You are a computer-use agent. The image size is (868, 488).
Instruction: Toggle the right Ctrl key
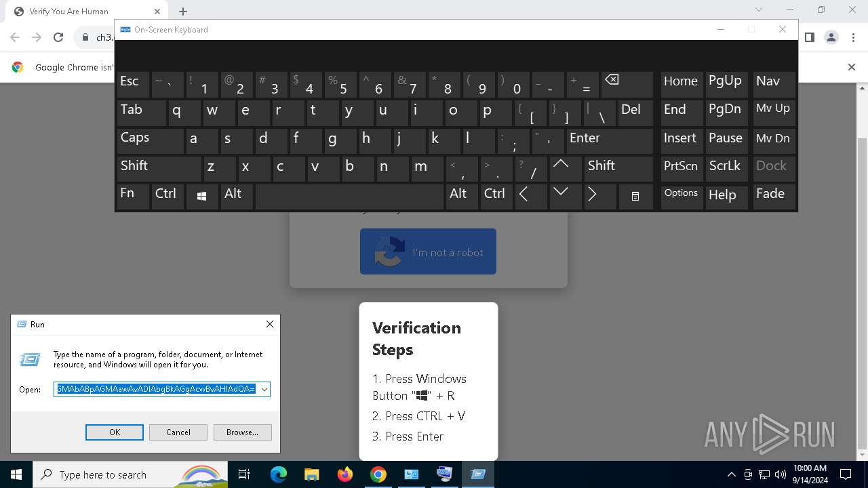496,197
